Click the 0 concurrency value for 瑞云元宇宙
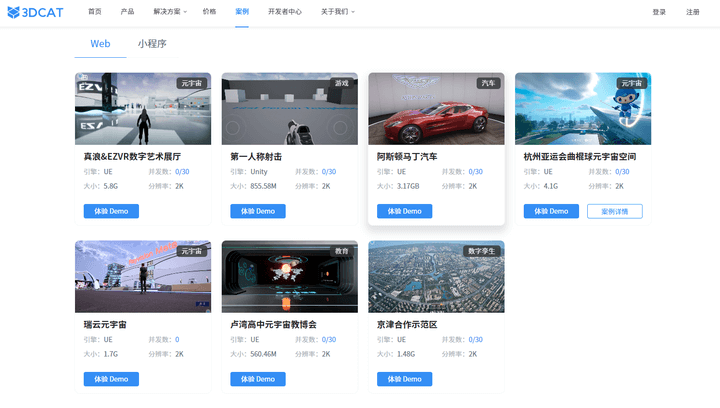Viewport: 720px width, 408px height. pos(177,340)
